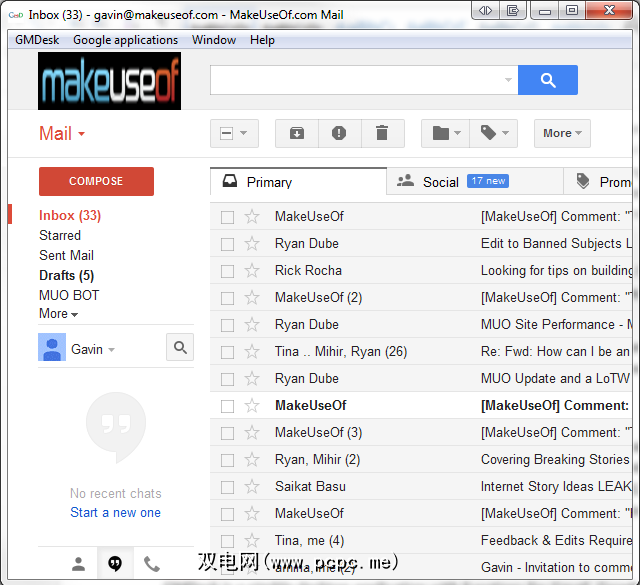Click Gavin's profile avatar
This screenshot has height=585, width=640.
[x=52, y=347]
